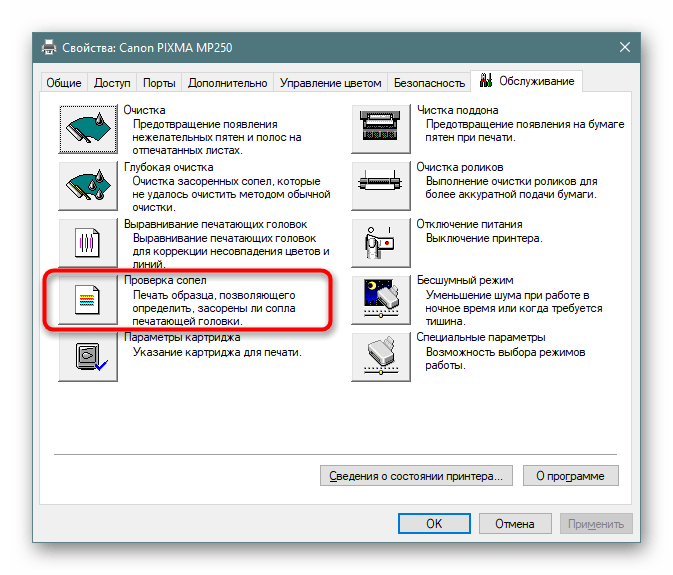
Task: Switch to the Доступ tab
Action: coord(112,83)
